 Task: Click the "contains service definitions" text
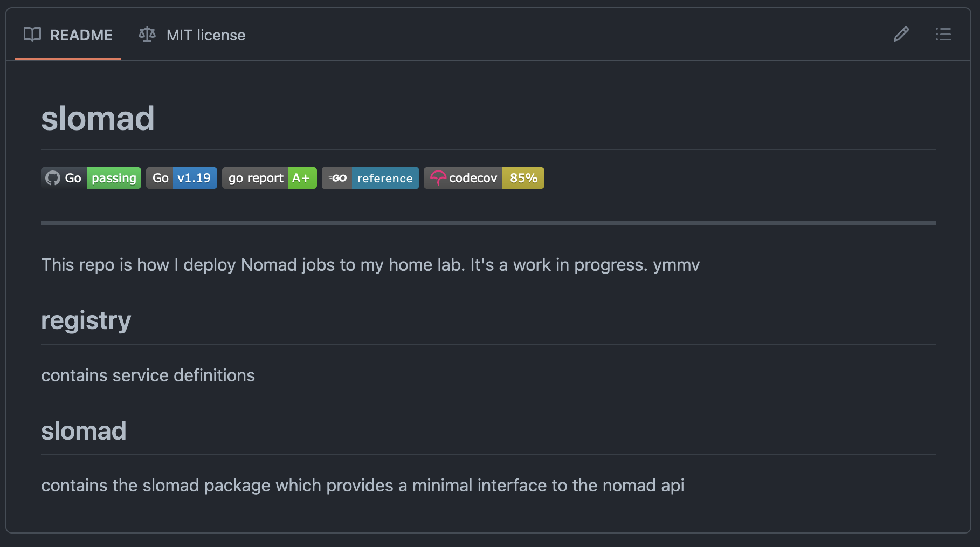point(148,375)
